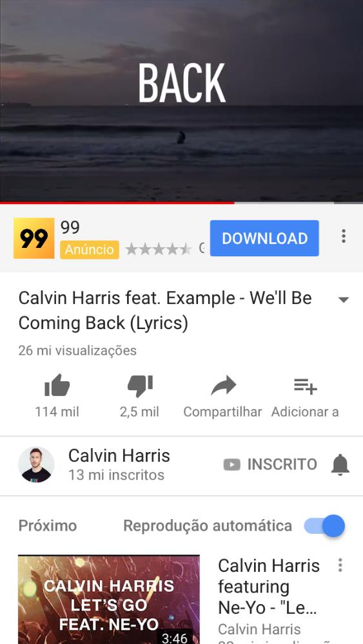Dislike the video with thumbs down icon
The height and width of the screenshot is (644, 363).
140,386
